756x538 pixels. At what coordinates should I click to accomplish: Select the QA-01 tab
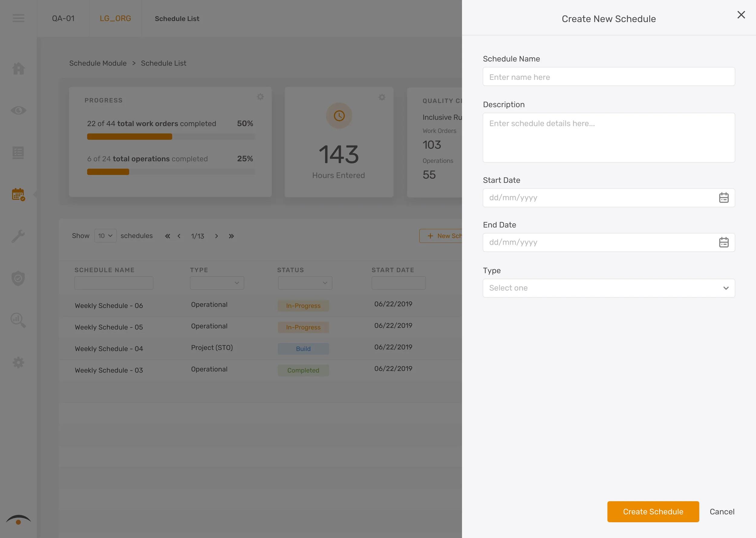pos(63,18)
